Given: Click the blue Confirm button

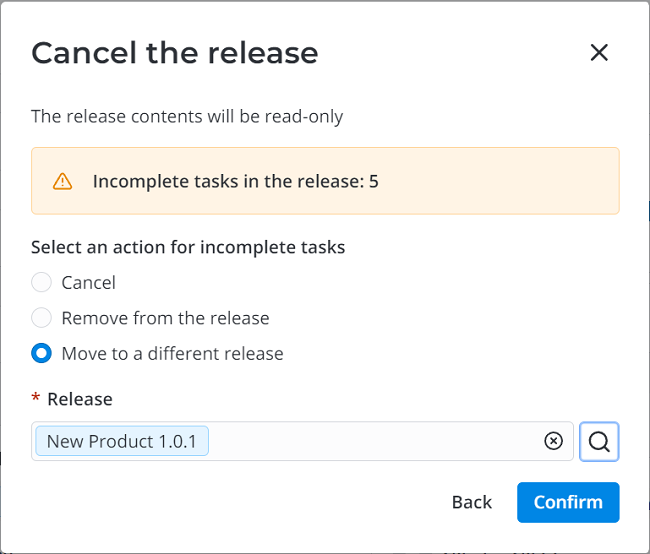Looking at the screenshot, I should pos(567,502).
